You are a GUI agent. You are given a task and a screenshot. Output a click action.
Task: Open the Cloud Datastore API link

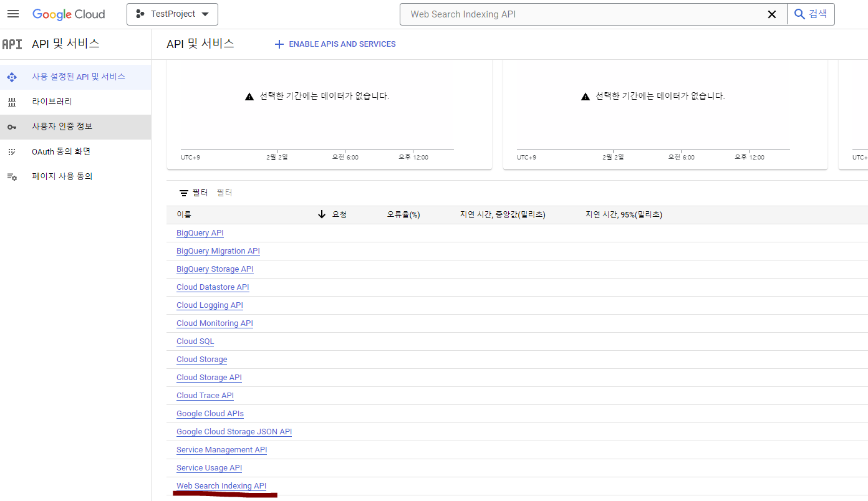click(x=213, y=287)
